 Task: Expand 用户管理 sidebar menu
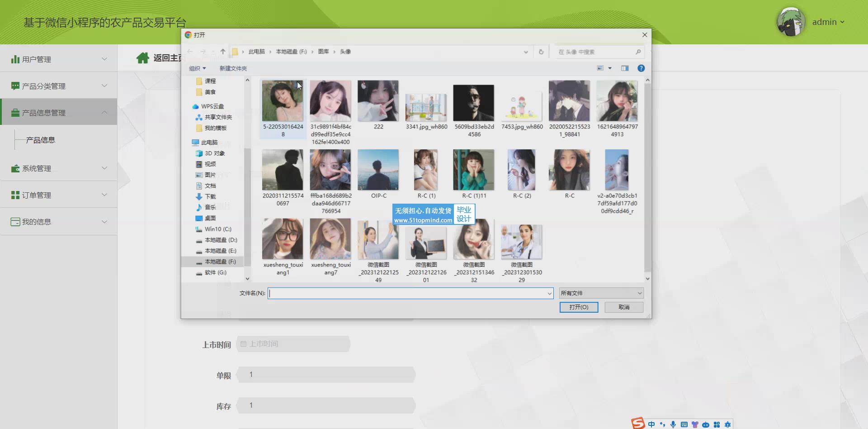(59, 59)
